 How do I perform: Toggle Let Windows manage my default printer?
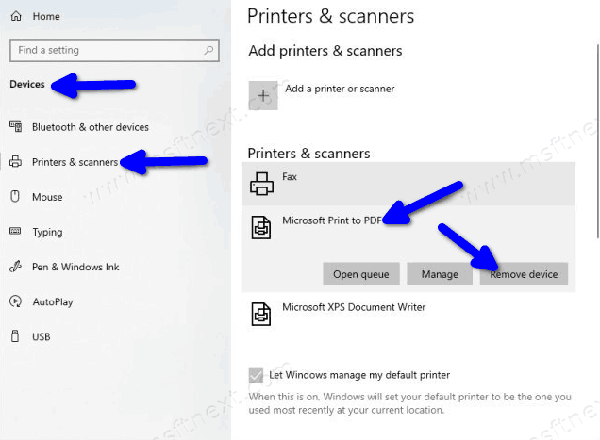click(256, 375)
